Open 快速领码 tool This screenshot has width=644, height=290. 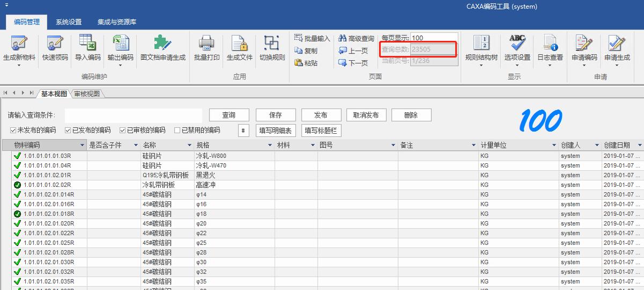(55, 43)
